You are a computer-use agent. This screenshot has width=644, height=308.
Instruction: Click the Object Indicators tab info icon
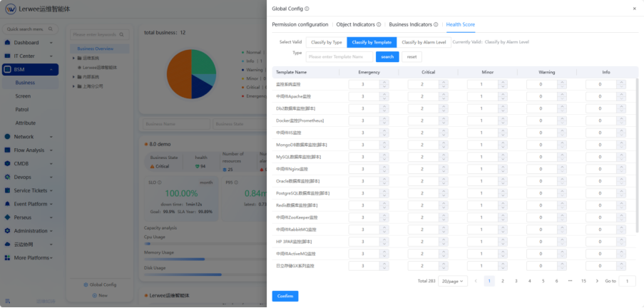(378, 25)
